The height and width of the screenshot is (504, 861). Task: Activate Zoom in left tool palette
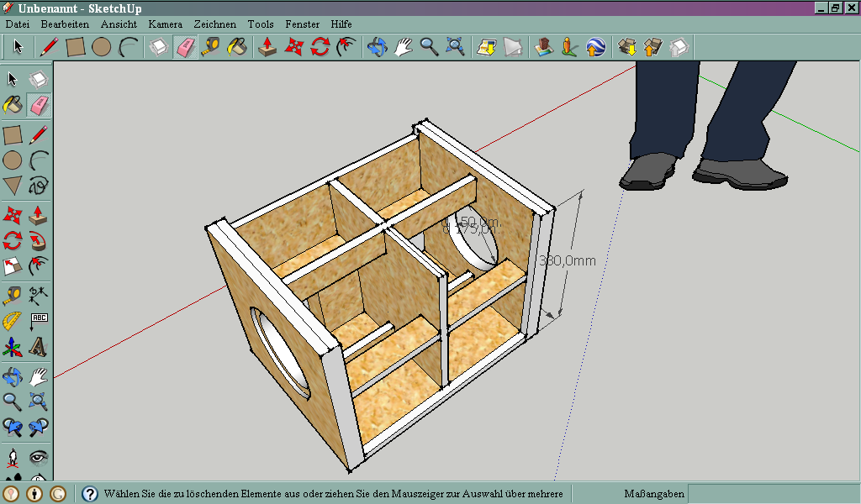tap(13, 402)
